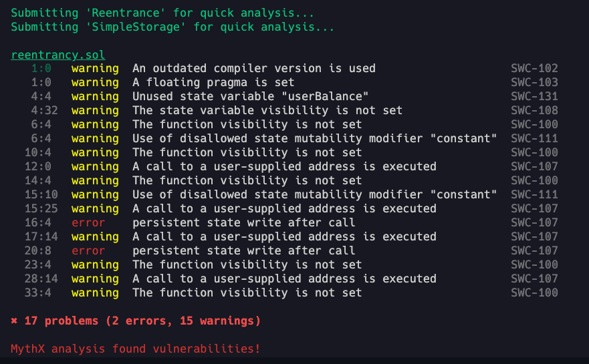Select the SWC-108 visibility code

(535, 110)
